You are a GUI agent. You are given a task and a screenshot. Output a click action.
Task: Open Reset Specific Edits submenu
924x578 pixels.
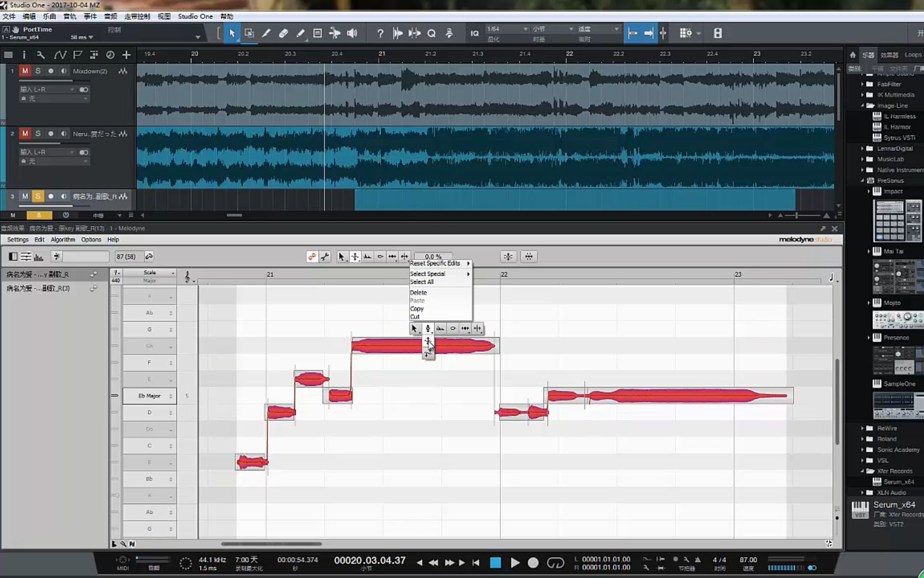coord(440,263)
